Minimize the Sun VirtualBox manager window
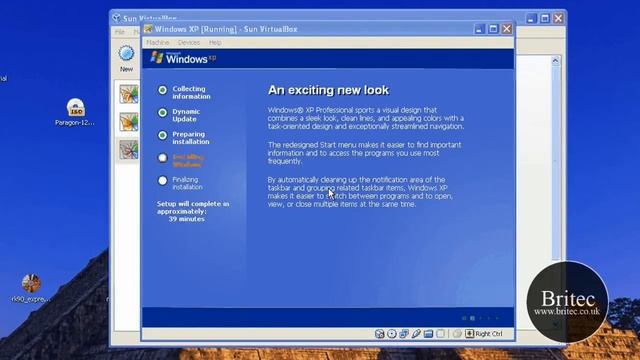Image resolution: width=640 pixels, height=360 pixels. click(531, 18)
